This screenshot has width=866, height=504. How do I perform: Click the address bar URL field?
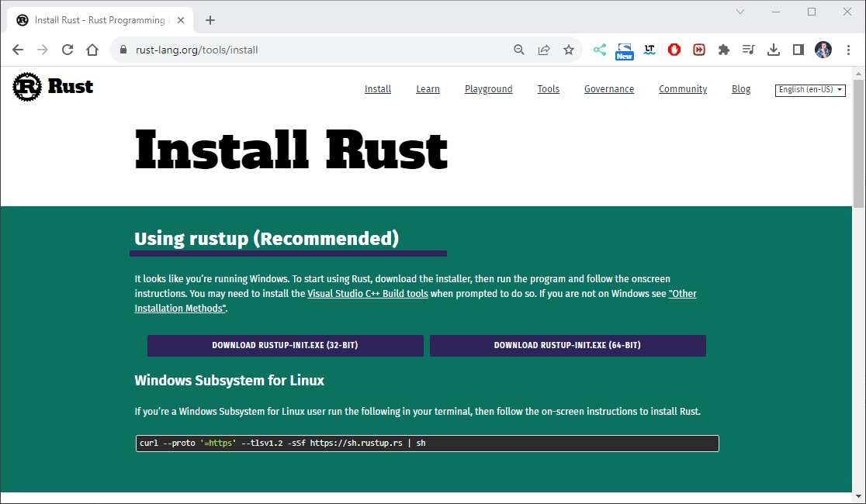click(x=310, y=50)
